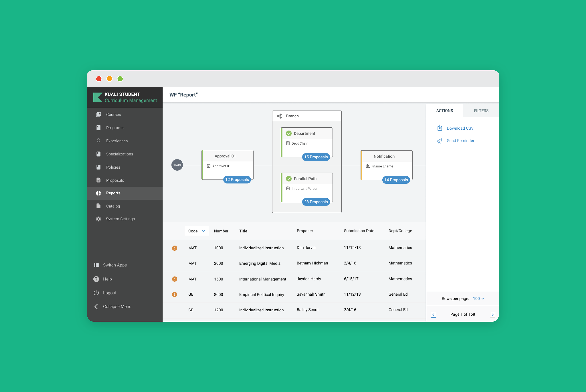
Task: Click the Number column header
Action: 221,231
